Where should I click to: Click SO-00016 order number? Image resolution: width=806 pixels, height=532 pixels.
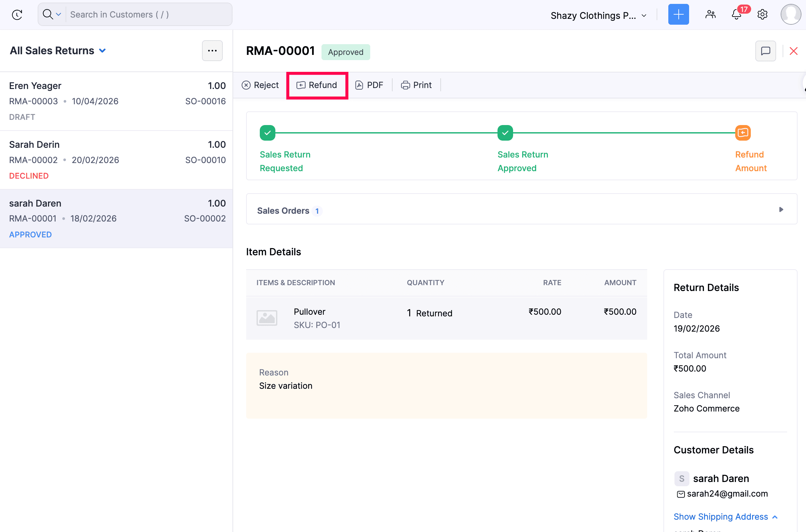(x=205, y=101)
